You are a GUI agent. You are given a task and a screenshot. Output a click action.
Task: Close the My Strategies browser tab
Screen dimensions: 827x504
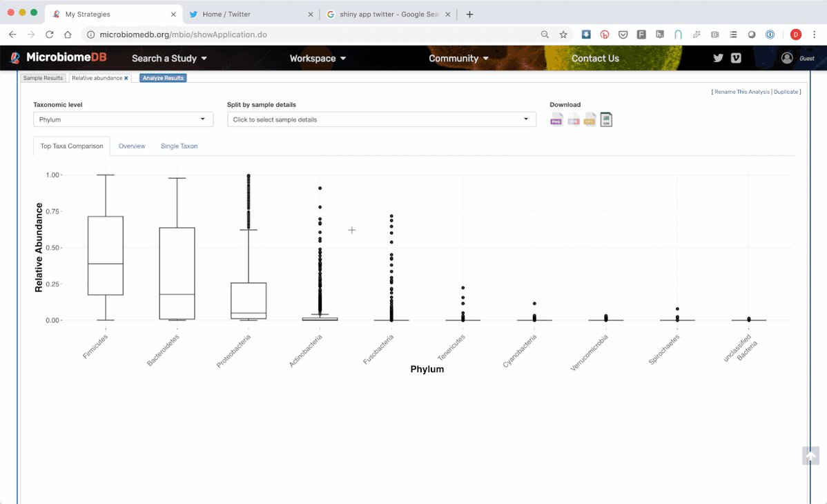coord(173,14)
